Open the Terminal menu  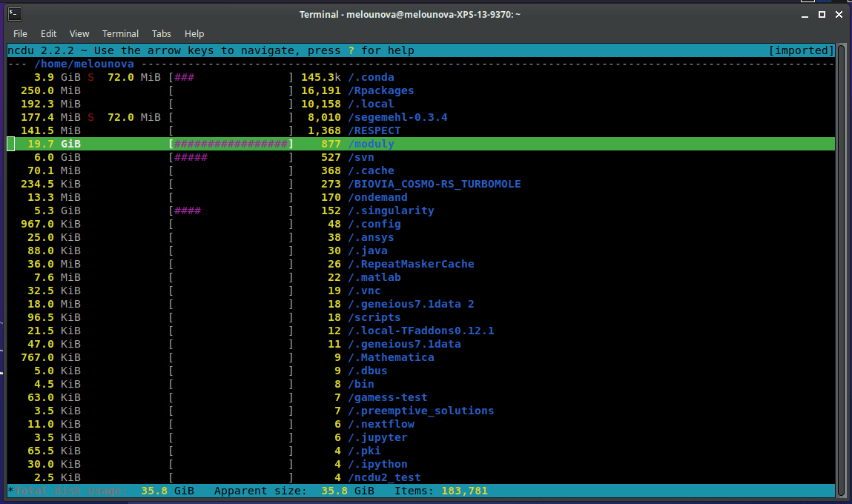tap(120, 33)
